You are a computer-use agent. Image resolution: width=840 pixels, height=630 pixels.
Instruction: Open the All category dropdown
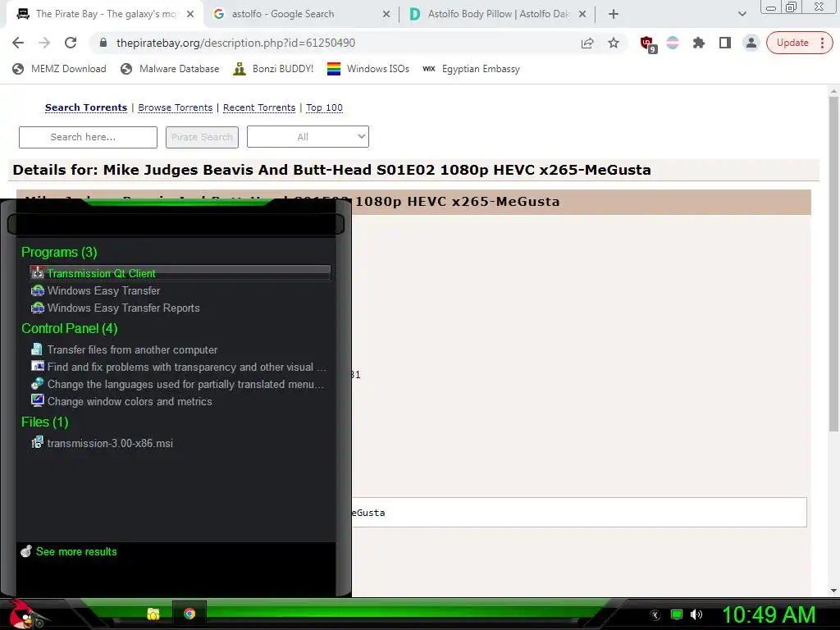[308, 137]
